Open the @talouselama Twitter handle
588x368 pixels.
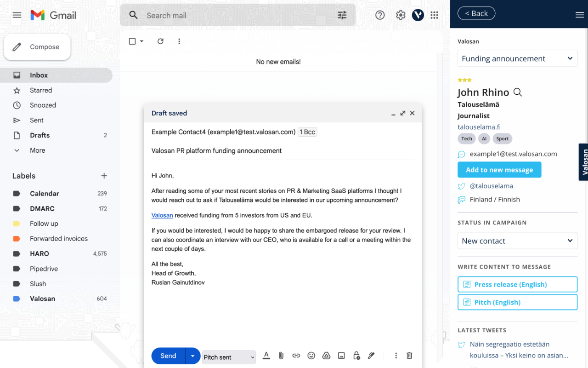pyautogui.click(x=491, y=186)
